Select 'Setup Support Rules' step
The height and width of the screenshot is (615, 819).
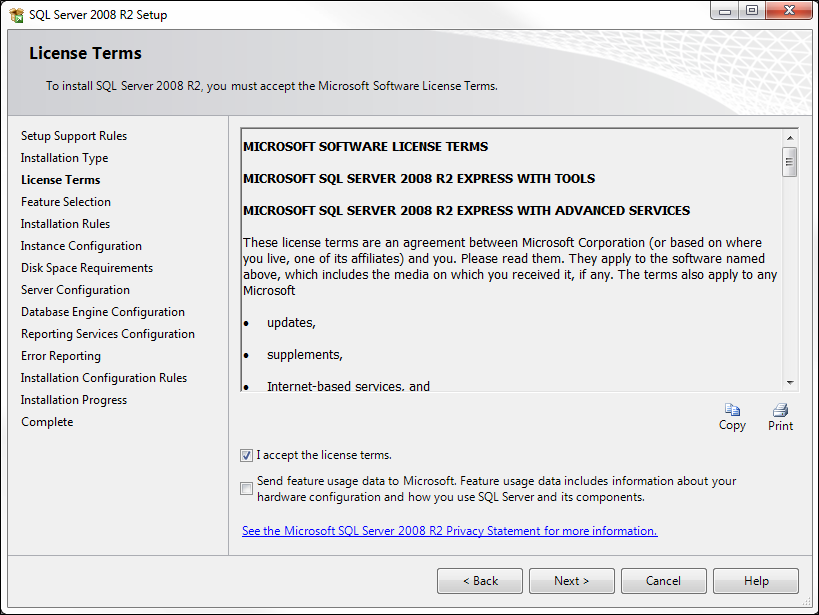(x=74, y=136)
